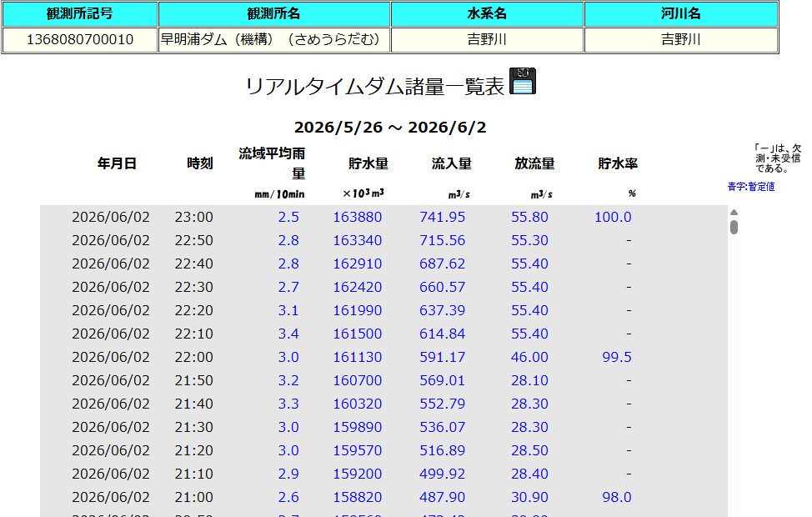
Task: Click inflow value 569.01
Action: pos(442,380)
